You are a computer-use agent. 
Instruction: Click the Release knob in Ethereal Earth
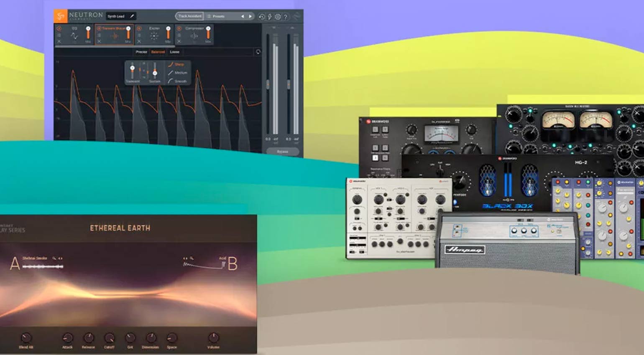point(88,337)
